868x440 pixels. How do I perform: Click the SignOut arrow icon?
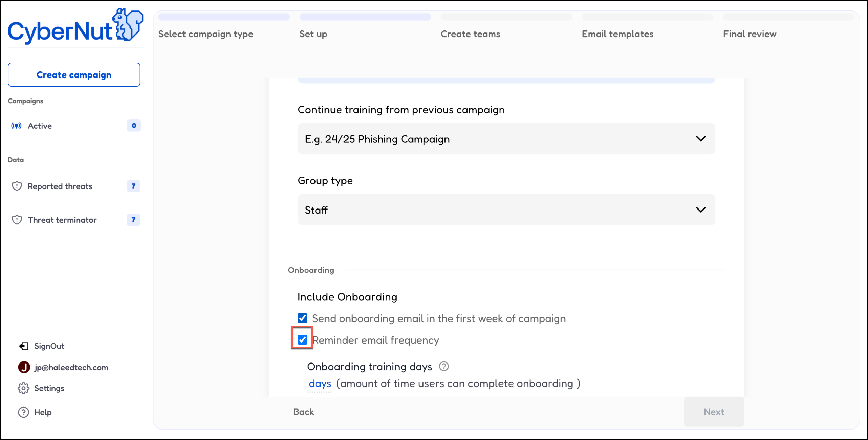tap(23, 346)
